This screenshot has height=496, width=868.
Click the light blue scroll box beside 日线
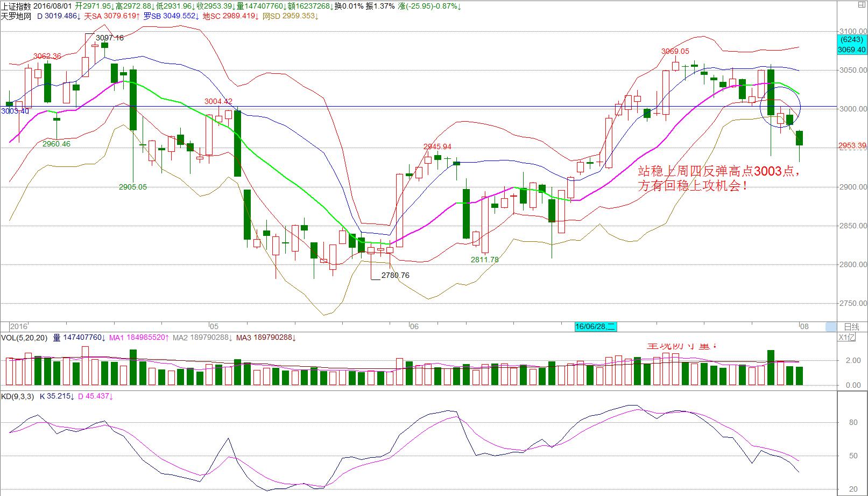831,326
